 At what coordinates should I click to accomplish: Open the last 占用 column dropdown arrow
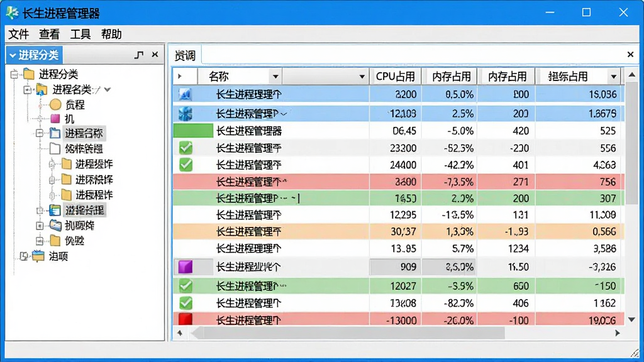[x=614, y=76]
